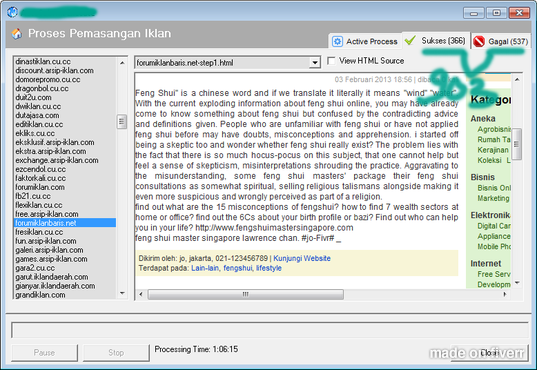Select ekstra.arsip-iklan.com in the list
This screenshot has width=537, height=370.
coord(65,151)
